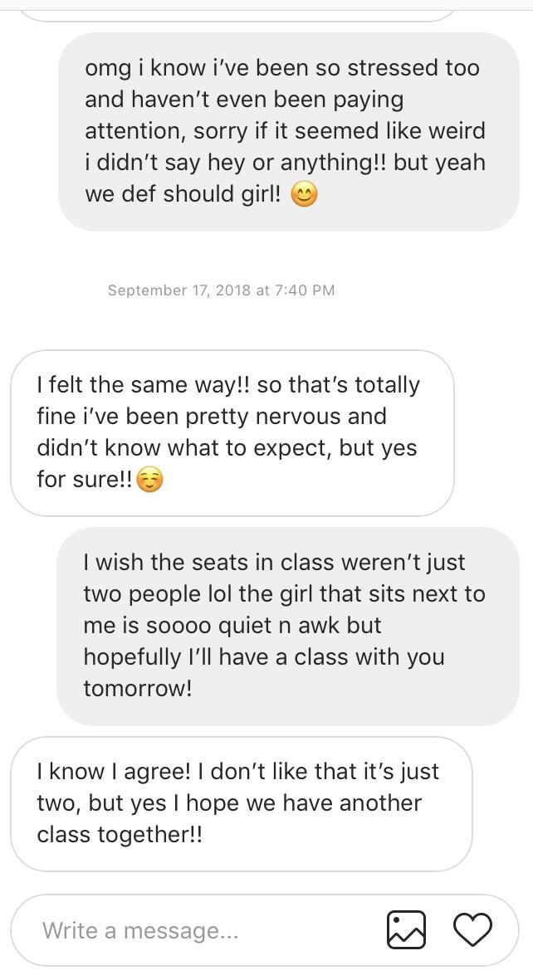Click 'fine i've been pretty nervous' line
Viewport: 533px width, 980px height.
(212, 417)
